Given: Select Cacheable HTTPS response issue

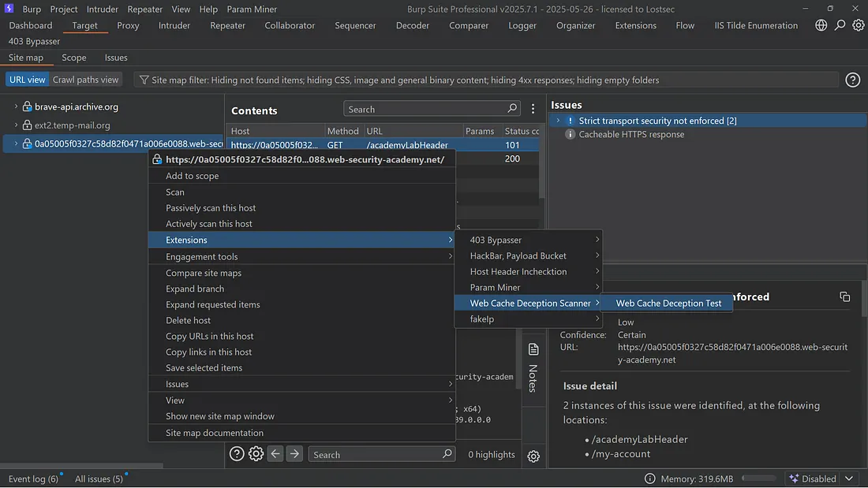Looking at the screenshot, I should 631,135.
